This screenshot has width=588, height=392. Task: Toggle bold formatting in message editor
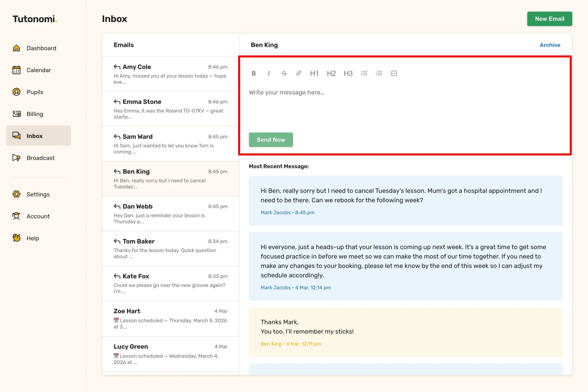(x=253, y=73)
